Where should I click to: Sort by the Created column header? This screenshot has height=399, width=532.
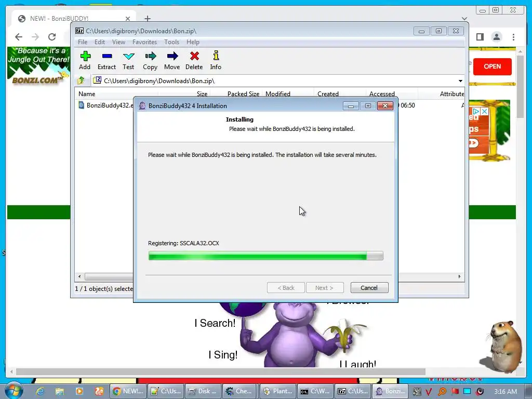coord(328,94)
